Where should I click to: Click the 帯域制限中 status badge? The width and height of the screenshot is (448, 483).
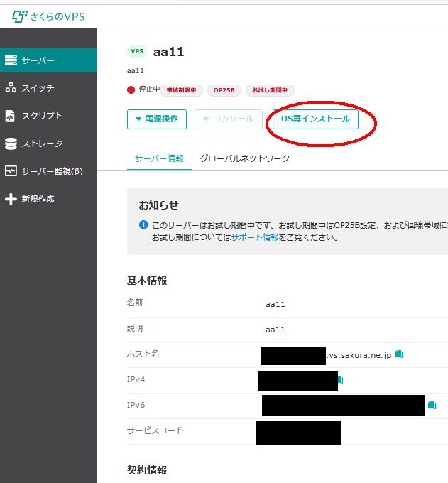(182, 91)
